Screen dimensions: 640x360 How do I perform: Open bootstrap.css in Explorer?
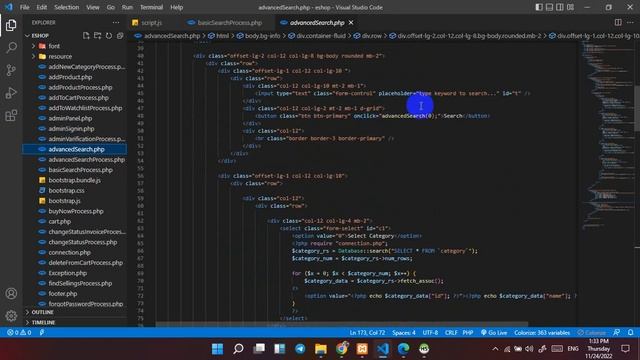point(67,191)
